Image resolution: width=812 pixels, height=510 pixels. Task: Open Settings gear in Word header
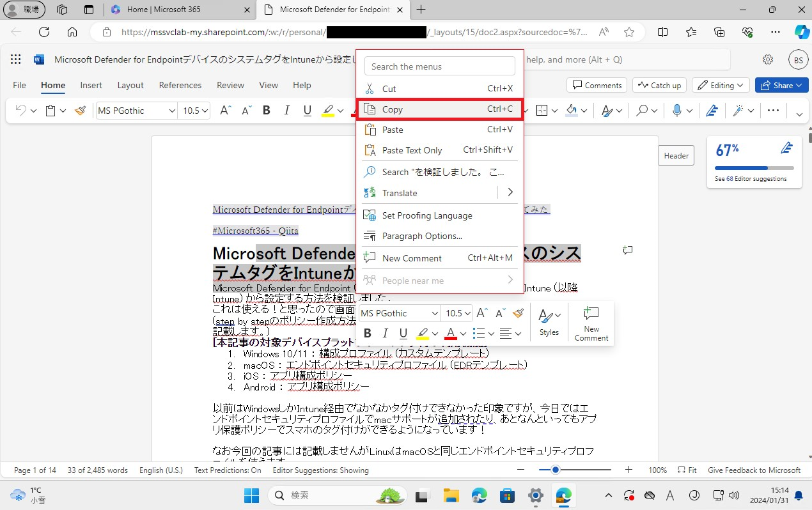point(768,59)
